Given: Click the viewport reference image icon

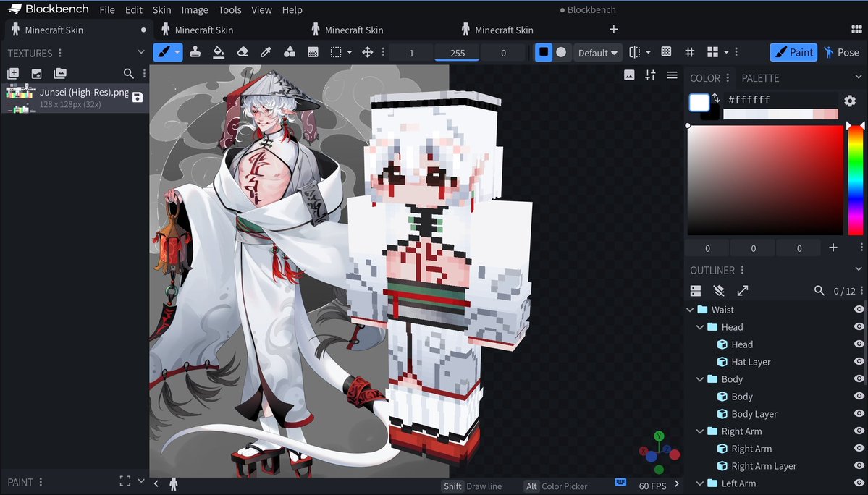Looking at the screenshot, I should pyautogui.click(x=629, y=75).
